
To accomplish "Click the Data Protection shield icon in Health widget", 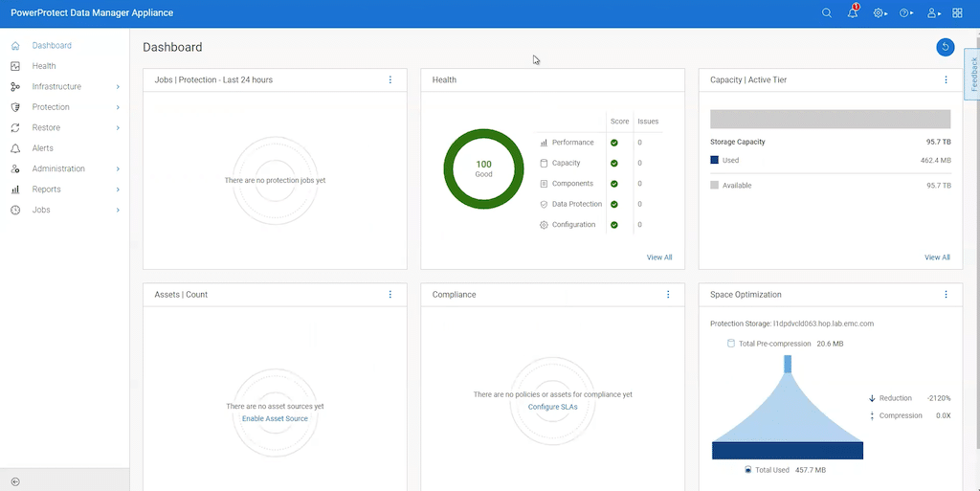I will coord(544,204).
